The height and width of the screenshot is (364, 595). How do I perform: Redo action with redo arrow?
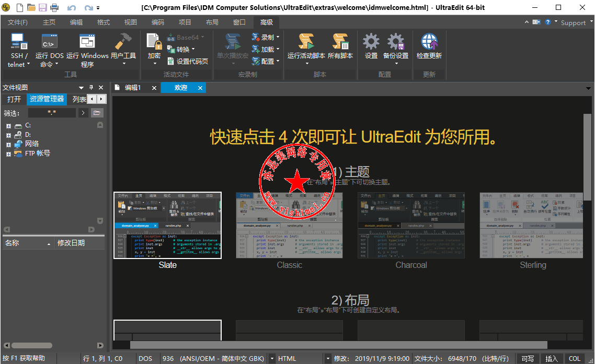coord(88,8)
